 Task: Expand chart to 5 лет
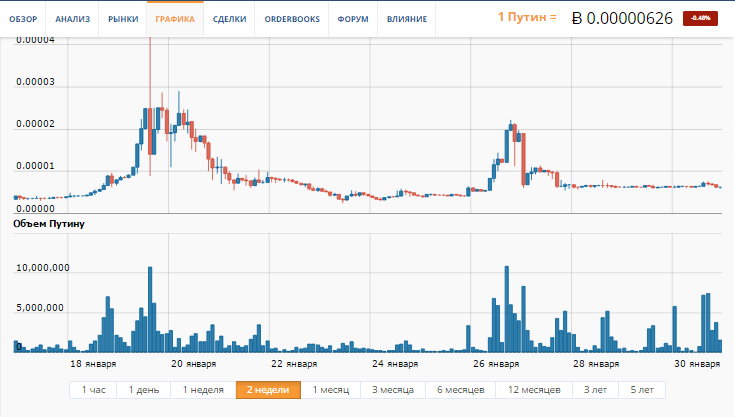tap(641, 390)
